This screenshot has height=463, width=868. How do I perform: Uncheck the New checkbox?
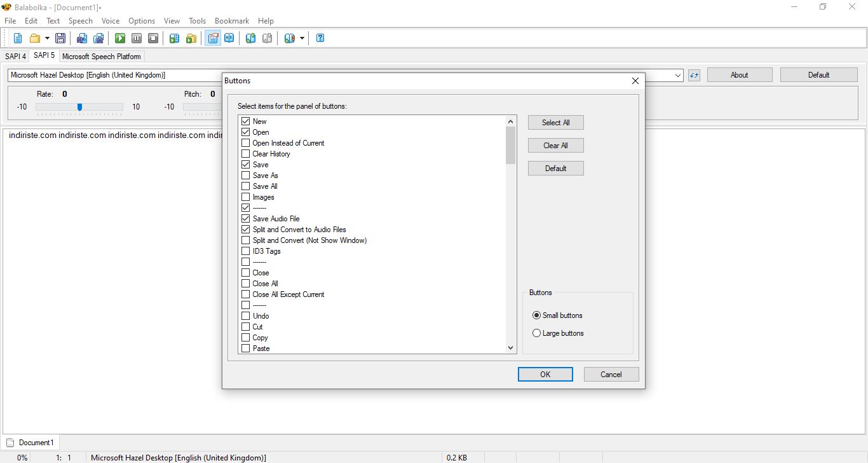(x=246, y=121)
